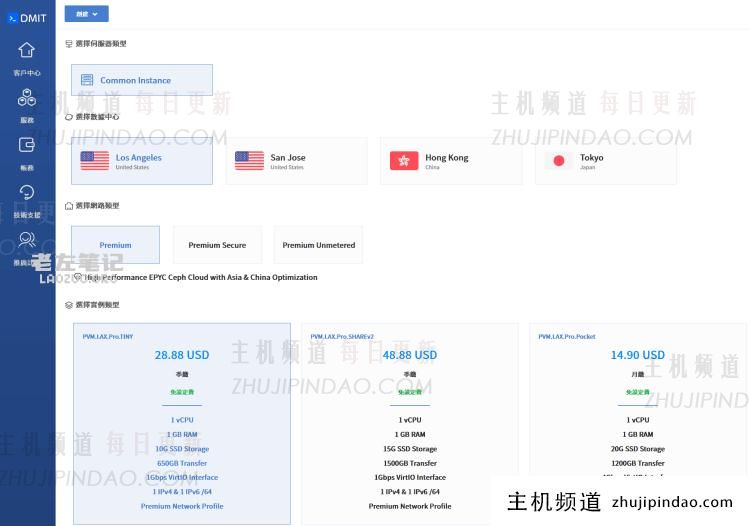Click the instance type section layers icon
The width and height of the screenshot is (750, 526).
coord(69,305)
